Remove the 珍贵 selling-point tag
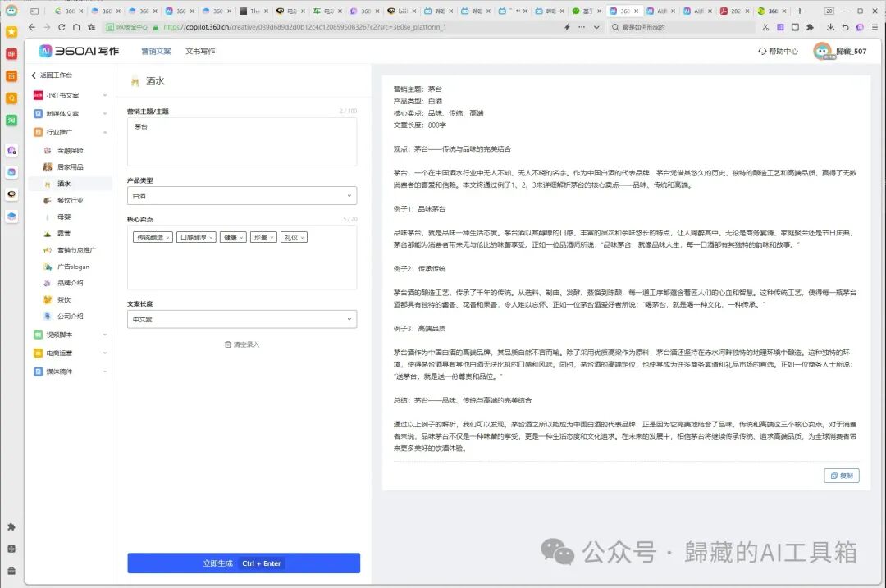The width and height of the screenshot is (886, 588). [272, 238]
